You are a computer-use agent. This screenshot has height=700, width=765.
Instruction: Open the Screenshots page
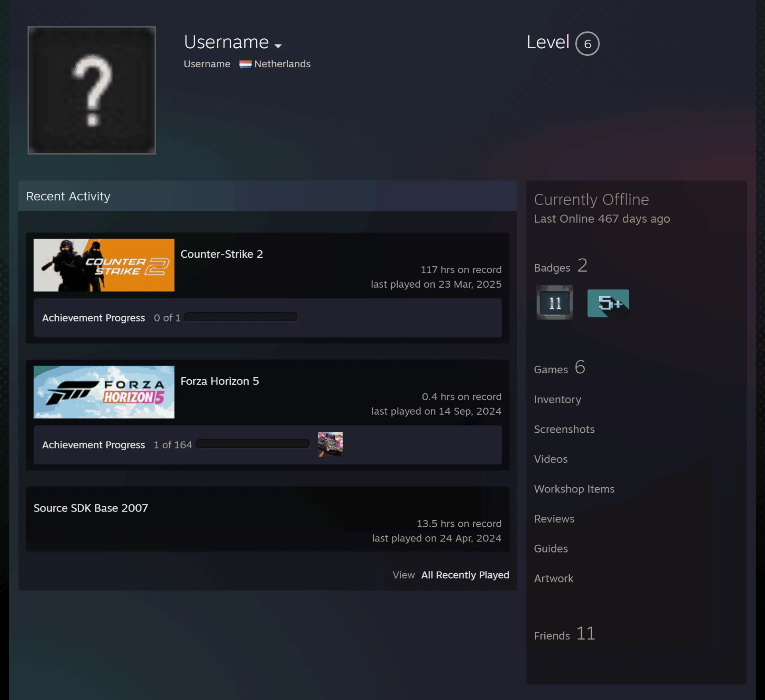[564, 429]
